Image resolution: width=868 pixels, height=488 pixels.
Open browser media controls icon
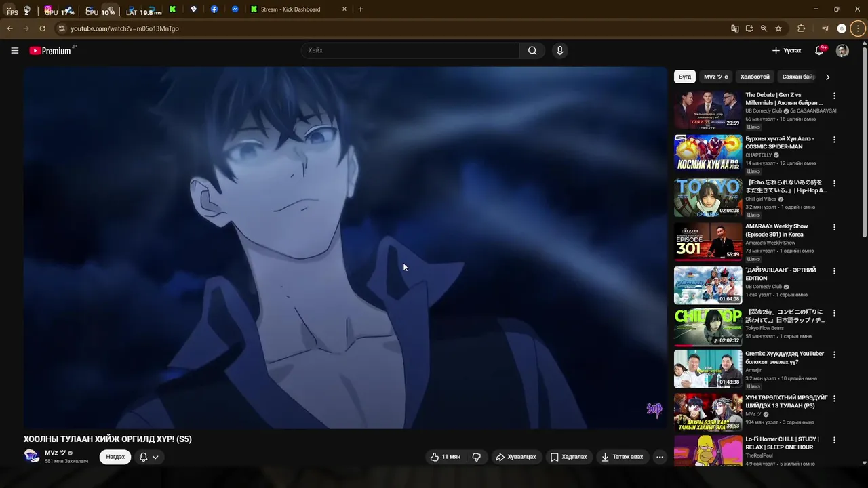pos(825,28)
